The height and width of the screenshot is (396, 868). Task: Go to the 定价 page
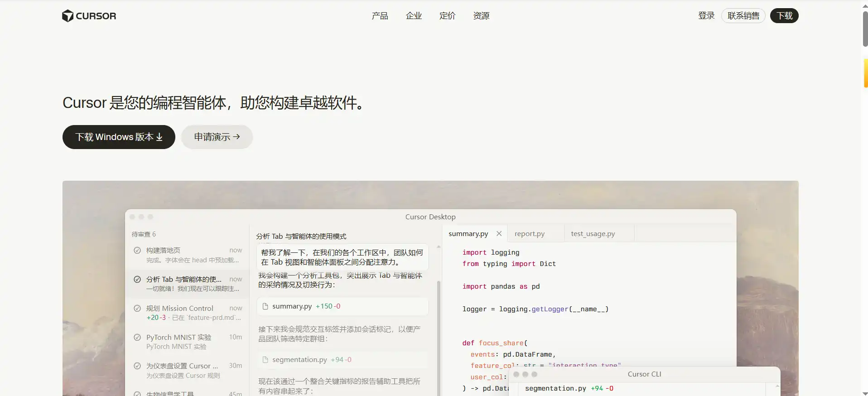pos(447,16)
